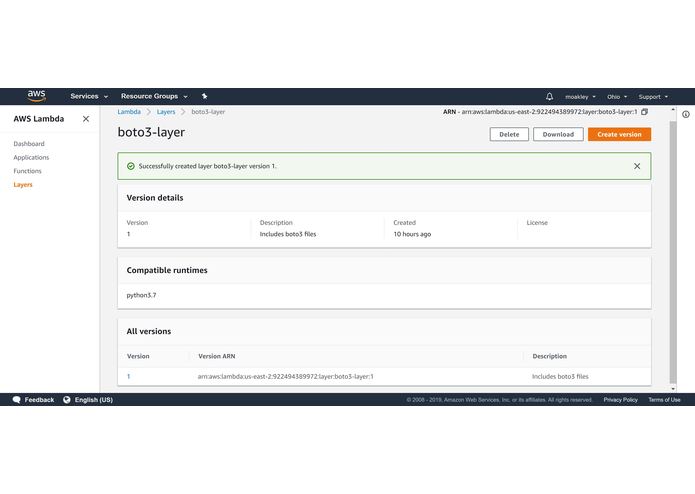Click 'Includes boto3 files' in the versions table
695x494 pixels.
[560, 376]
